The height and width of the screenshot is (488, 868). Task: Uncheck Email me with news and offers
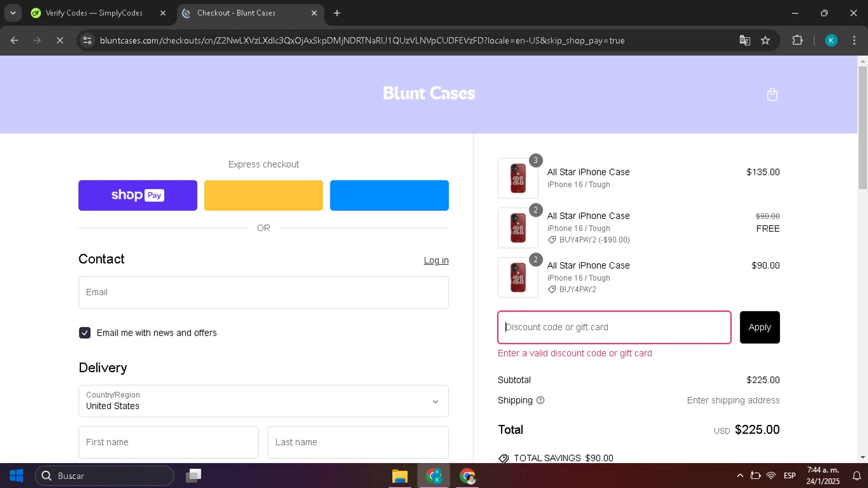84,333
